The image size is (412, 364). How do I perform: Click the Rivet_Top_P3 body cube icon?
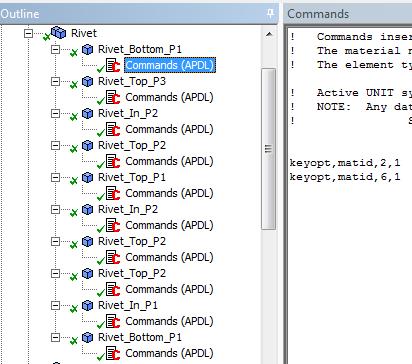(87, 81)
